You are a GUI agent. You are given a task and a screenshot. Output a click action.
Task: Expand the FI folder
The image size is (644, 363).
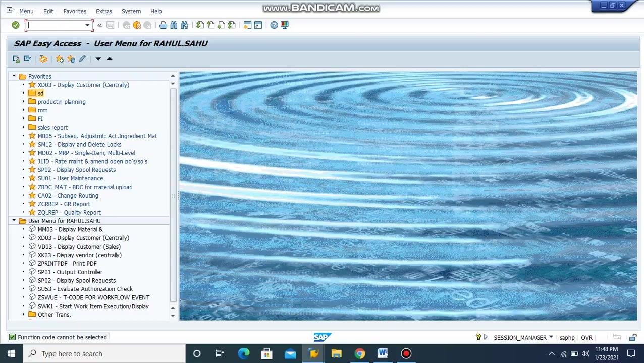click(23, 119)
